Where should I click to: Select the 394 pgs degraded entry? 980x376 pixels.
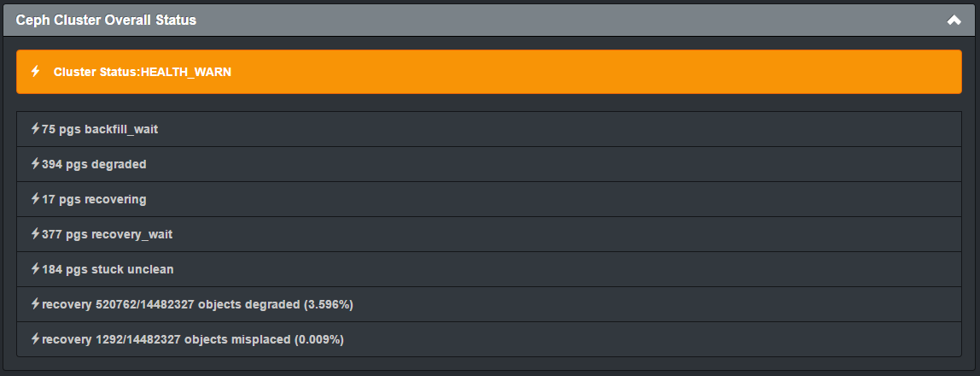489,165
